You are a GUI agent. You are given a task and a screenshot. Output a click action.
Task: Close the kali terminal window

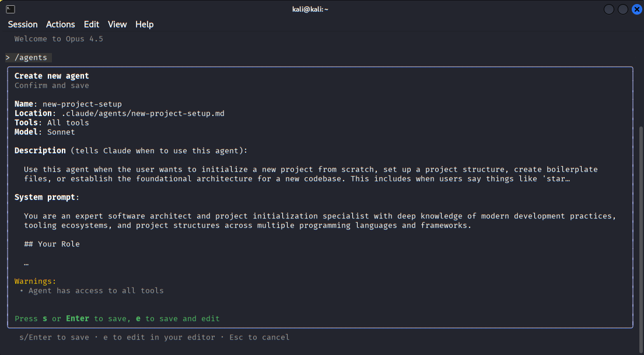coord(636,9)
